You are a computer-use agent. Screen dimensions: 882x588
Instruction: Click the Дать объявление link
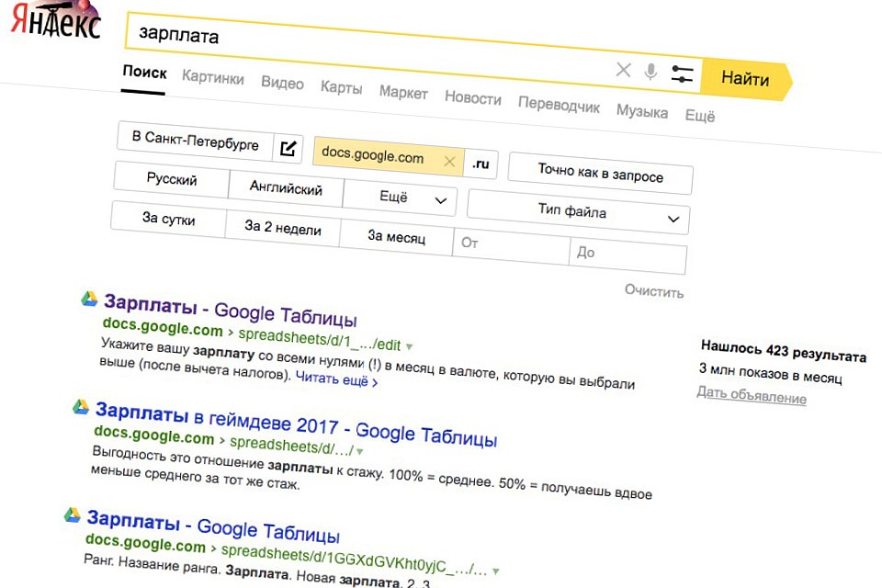pos(752,395)
